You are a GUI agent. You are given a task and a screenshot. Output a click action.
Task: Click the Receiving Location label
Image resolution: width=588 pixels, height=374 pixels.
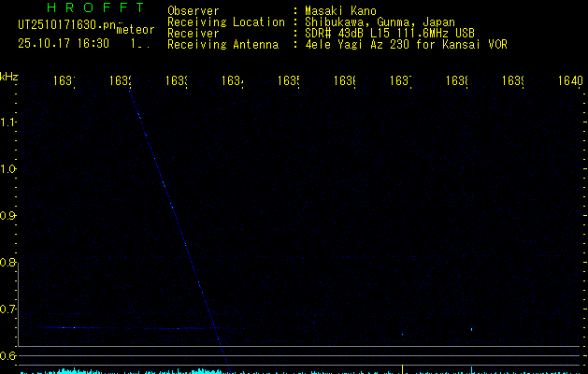pyautogui.click(x=226, y=22)
